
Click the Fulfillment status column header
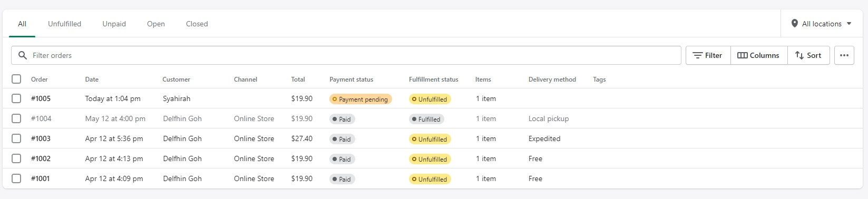(434, 79)
